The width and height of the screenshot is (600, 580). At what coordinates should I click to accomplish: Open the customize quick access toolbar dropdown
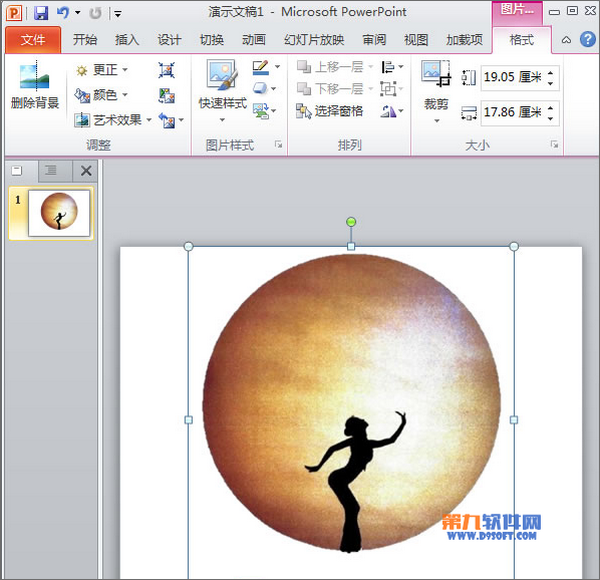coord(118,14)
